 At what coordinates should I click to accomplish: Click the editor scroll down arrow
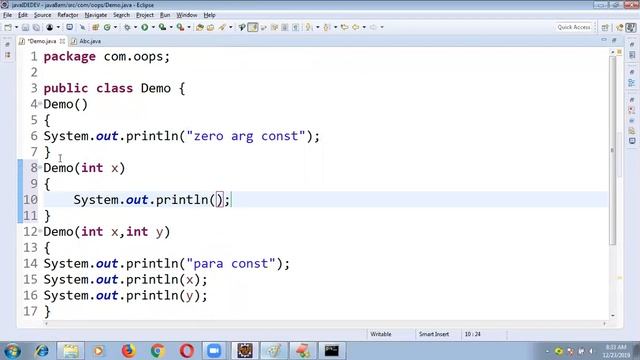click(612, 316)
